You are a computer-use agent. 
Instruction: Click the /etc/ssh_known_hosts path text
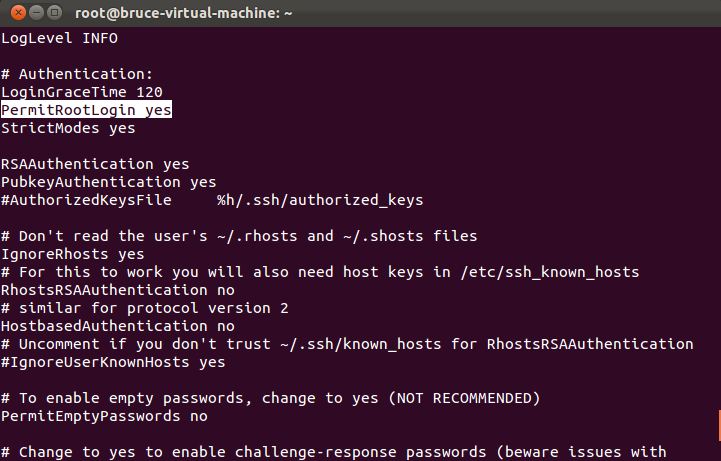click(550, 272)
